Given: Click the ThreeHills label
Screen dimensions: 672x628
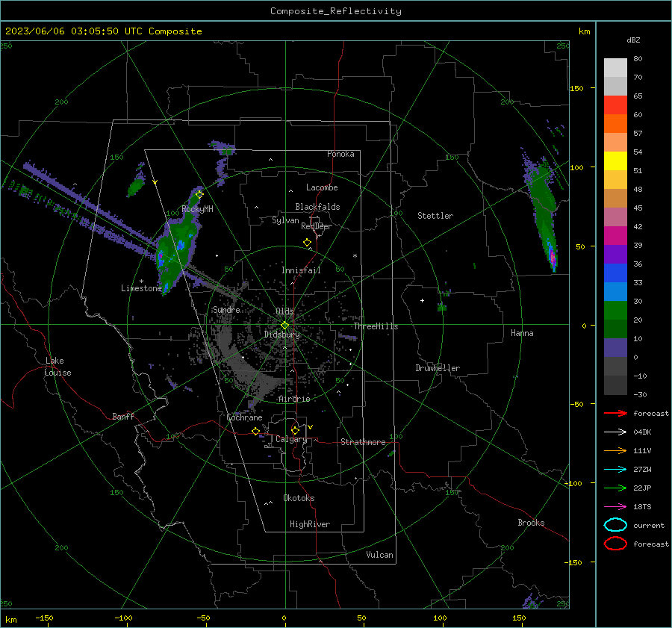Looking at the screenshot, I should coord(376,326).
